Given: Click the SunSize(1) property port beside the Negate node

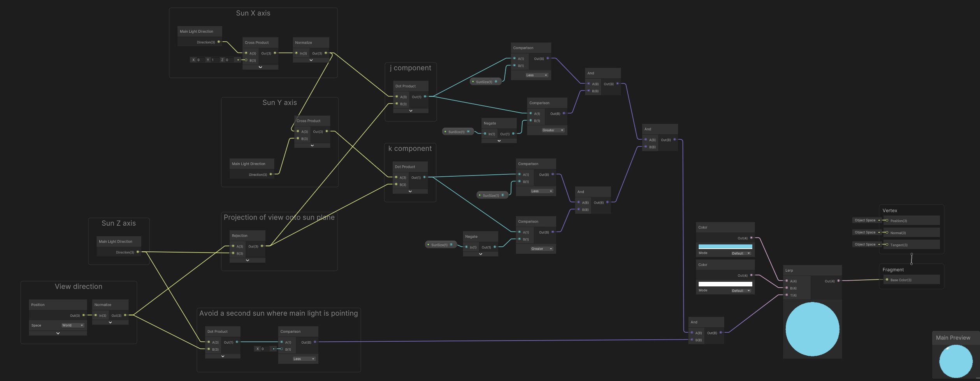Looking at the screenshot, I should point(469,132).
